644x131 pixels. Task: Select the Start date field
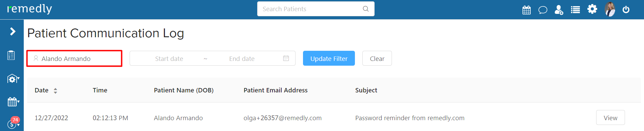[x=169, y=59]
